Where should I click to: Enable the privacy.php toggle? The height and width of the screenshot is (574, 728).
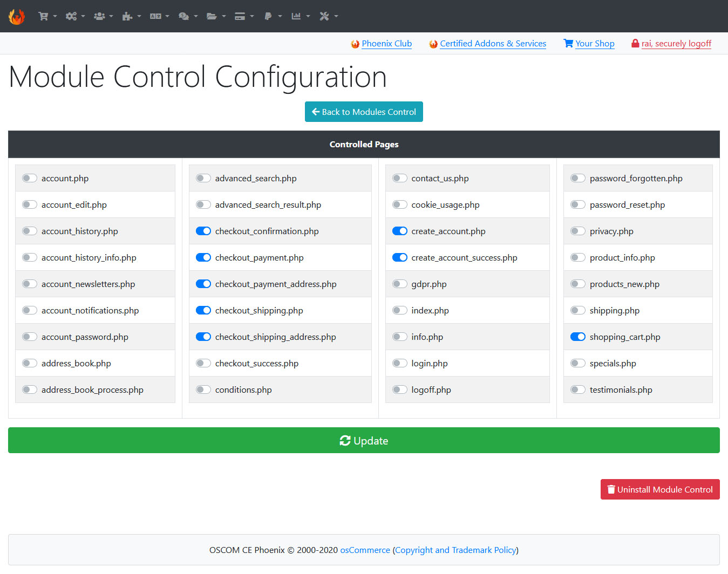coord(578,231)
